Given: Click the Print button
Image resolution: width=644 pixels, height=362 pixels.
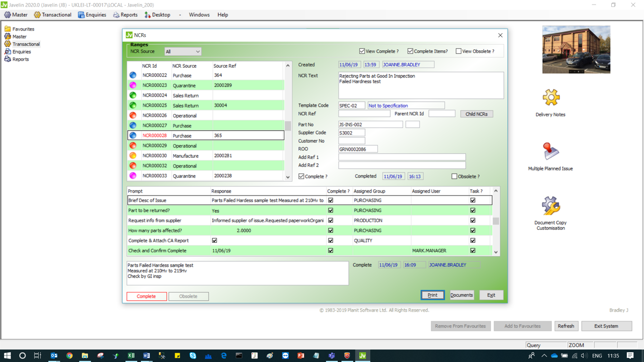Looking at the screenshot, I should coord(432,295).
